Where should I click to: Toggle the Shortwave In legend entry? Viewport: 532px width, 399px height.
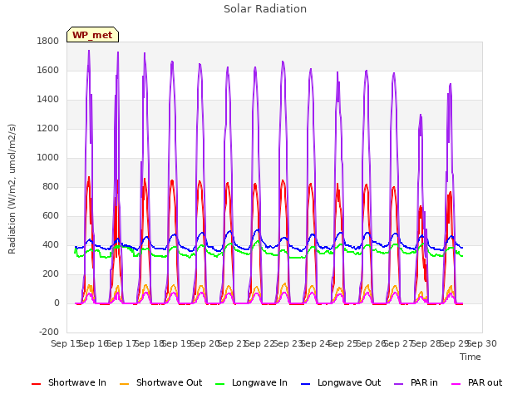[x=69, y=382]
